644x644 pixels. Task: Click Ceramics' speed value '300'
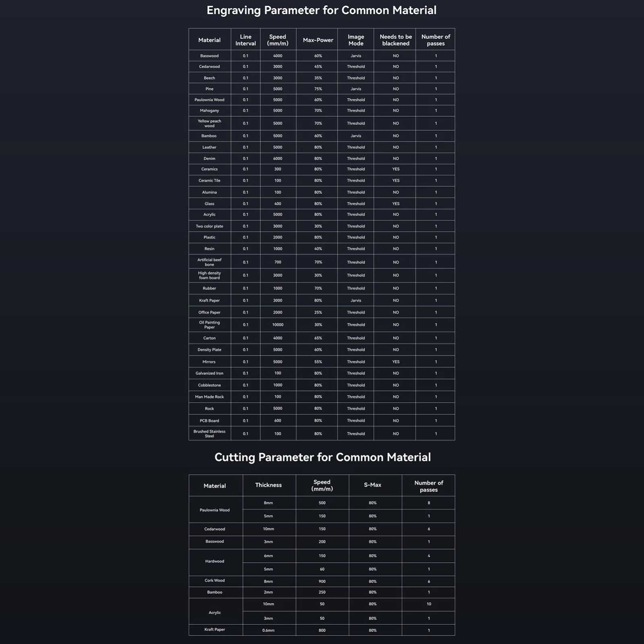[278, 169]
